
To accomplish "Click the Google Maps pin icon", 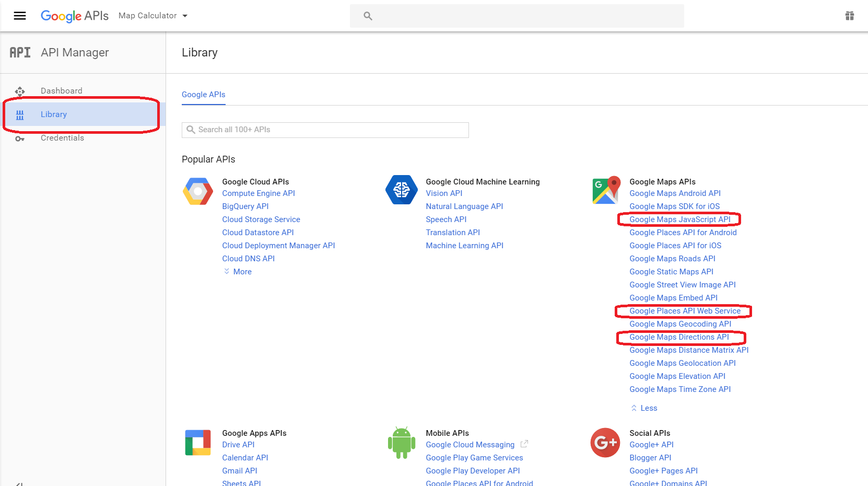I will pyautogui.click(x=606, y=190).
